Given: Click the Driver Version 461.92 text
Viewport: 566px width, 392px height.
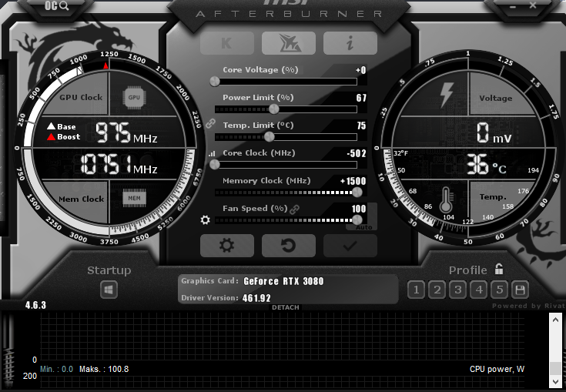Looking at the screenshot, I should 226,298.
